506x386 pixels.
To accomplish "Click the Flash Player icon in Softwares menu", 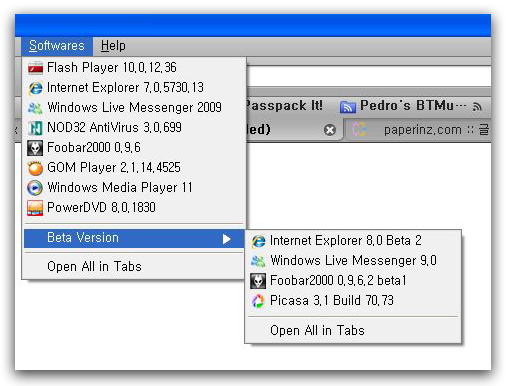I will (35, 68).
